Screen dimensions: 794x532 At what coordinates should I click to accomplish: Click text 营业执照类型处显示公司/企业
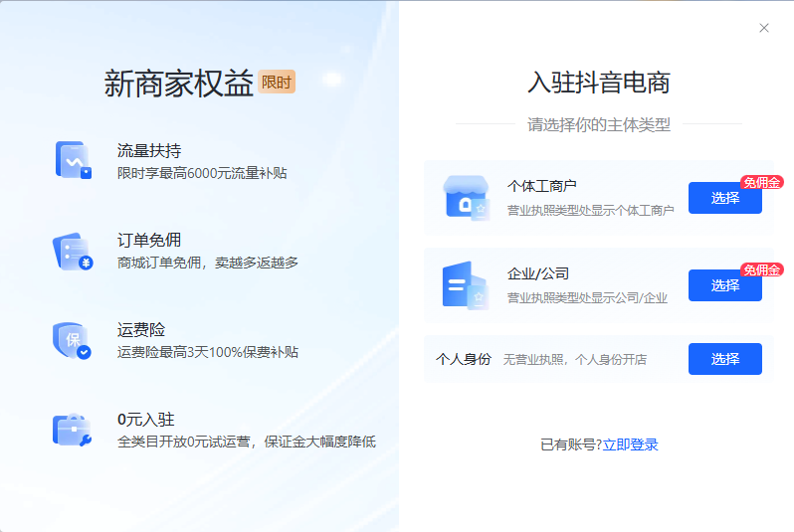(x=587, y=298)
